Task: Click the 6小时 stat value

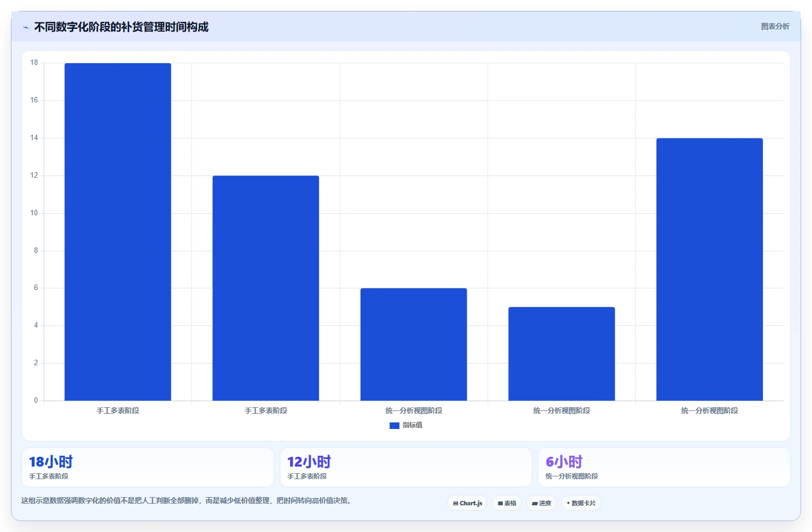Action: coord(564,462)
